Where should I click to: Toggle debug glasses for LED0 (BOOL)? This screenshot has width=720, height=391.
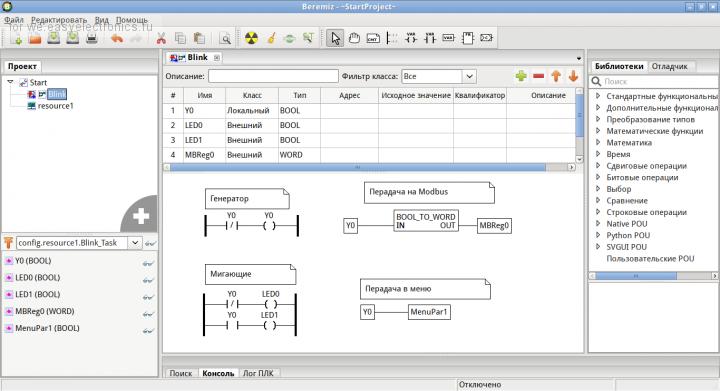tap(148, 280)
